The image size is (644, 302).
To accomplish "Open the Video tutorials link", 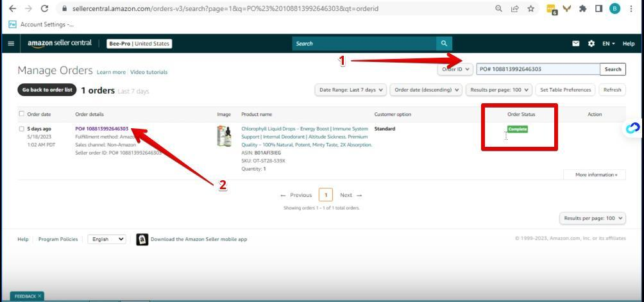I will click(149, 72).
